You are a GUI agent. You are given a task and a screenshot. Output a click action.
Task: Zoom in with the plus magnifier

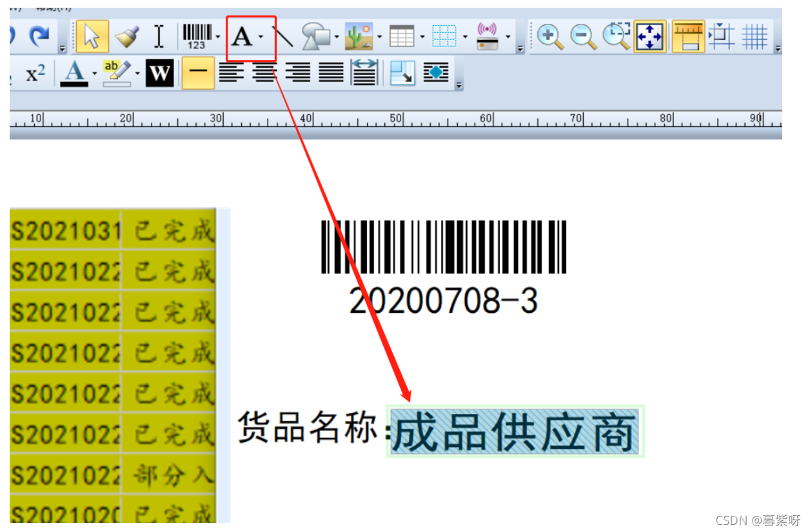coord(550,37)
